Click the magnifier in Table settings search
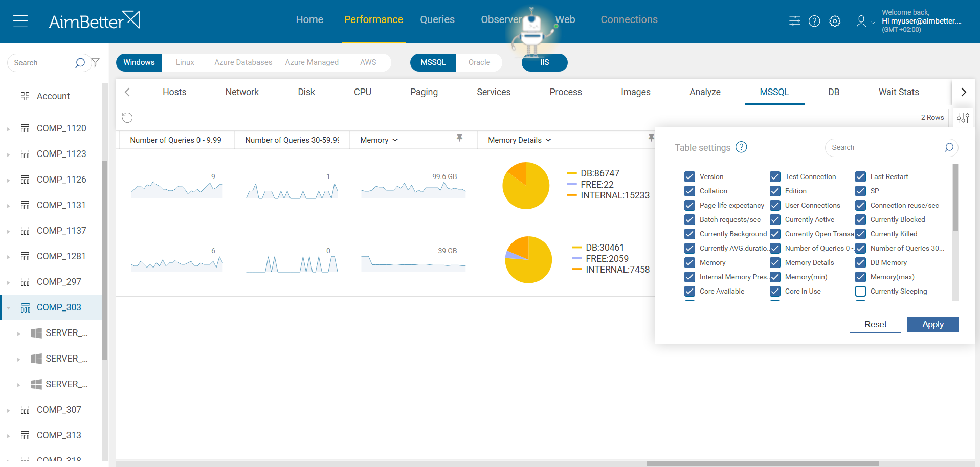 pos(949,147)
